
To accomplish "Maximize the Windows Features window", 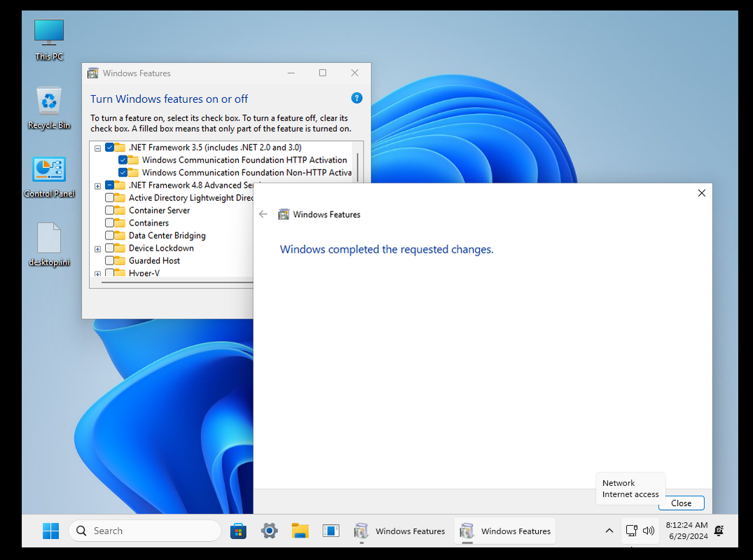I will tap(323, 73).
